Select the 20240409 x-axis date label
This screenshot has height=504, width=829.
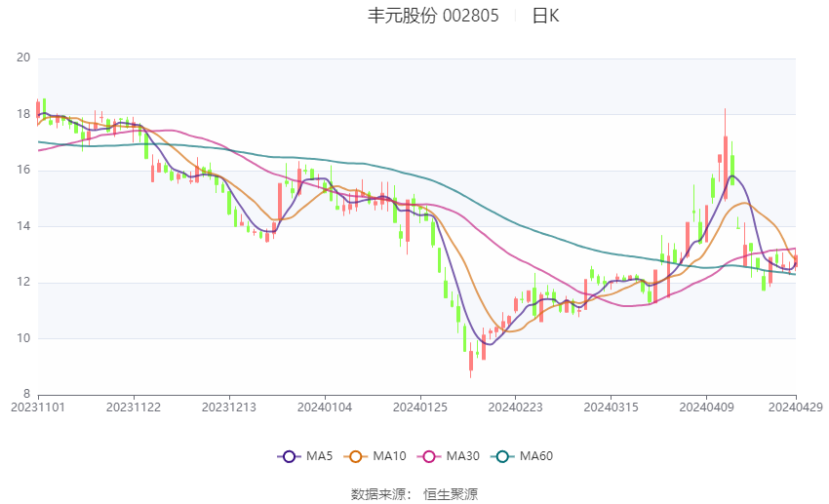click(706, 407)
